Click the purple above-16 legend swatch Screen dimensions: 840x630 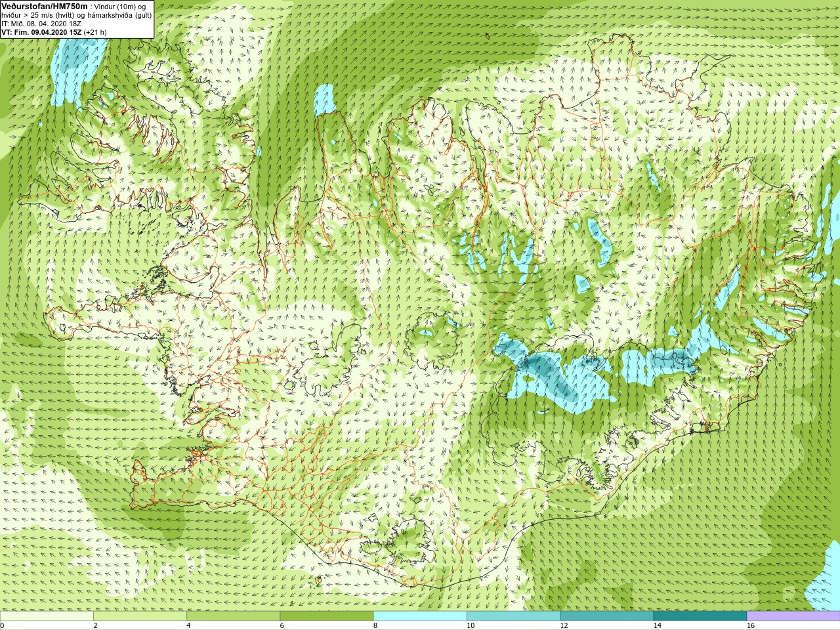tap(793, 616)
